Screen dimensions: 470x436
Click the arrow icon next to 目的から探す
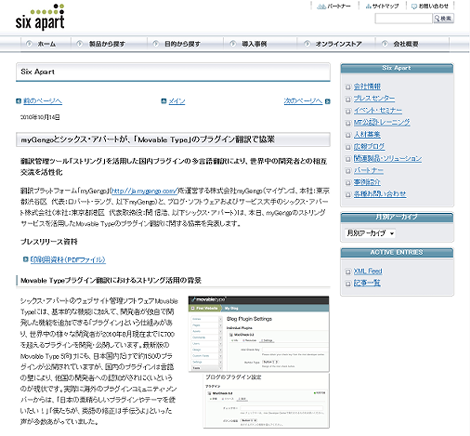(x=156, y=44)
